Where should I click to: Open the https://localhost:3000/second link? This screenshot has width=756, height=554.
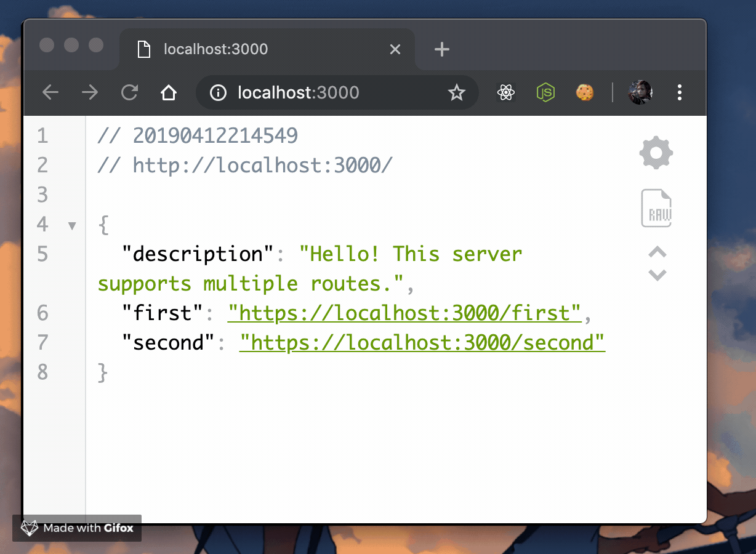(x=421, y=342)
